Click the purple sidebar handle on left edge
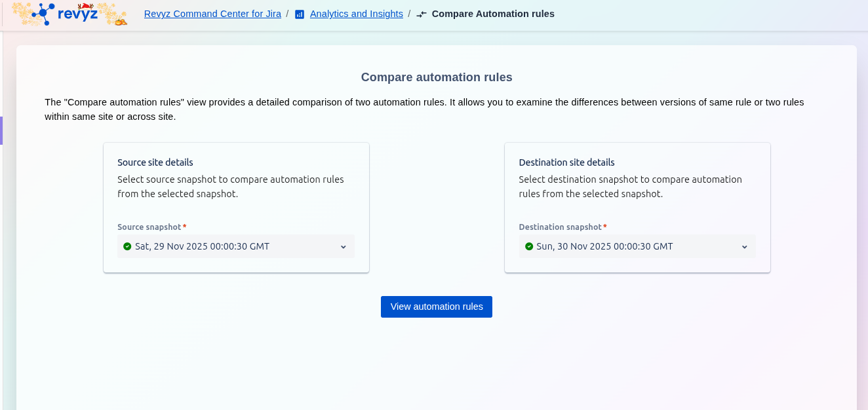The height and width of the screenshot is (410, 868). pos(1,130)
